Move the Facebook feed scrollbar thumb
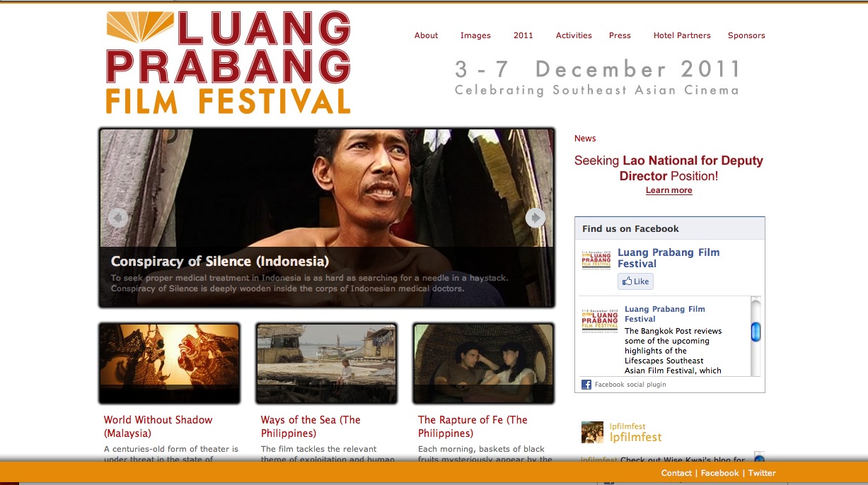This screenshot has width=868, height=485. point(756,332)
